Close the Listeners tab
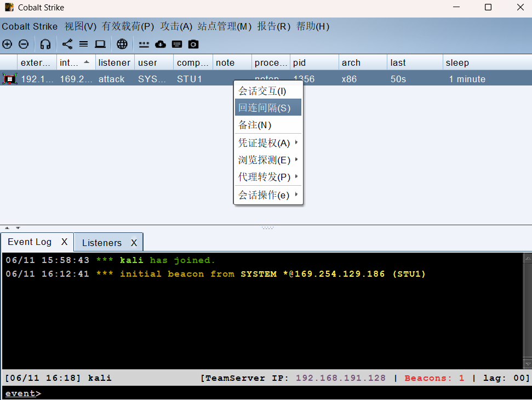The width and height of the screenshot is (532, 400). tap(134, 243)
